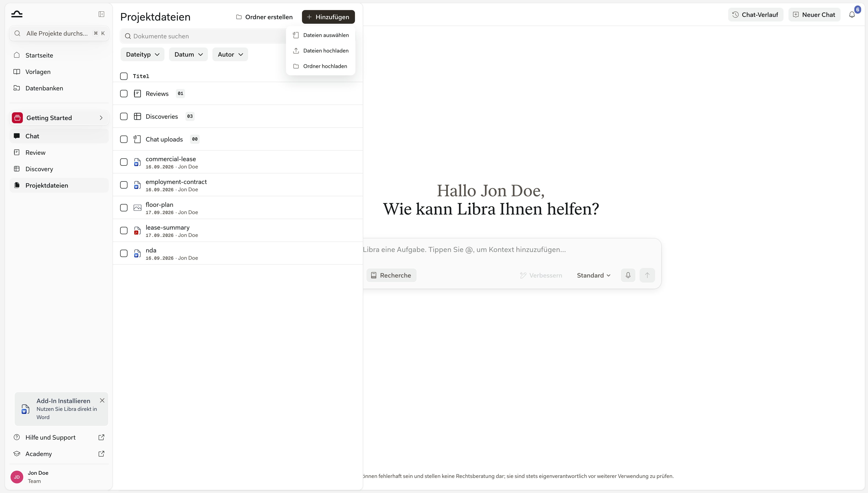This screenshot has width=868, height=493.
Task: Check the Reviews row checkbox
Action: pyautogui.click(x=124, y=94)
